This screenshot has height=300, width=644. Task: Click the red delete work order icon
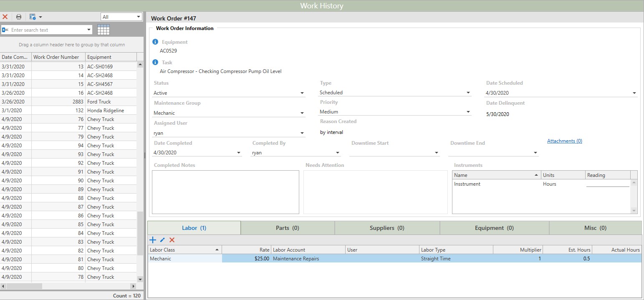5,17
